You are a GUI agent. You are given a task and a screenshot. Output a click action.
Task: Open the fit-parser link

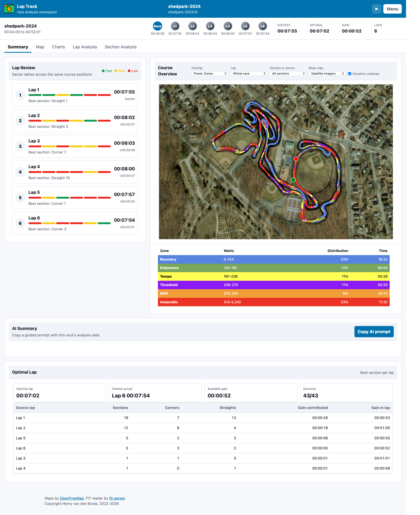pos(117,498)
